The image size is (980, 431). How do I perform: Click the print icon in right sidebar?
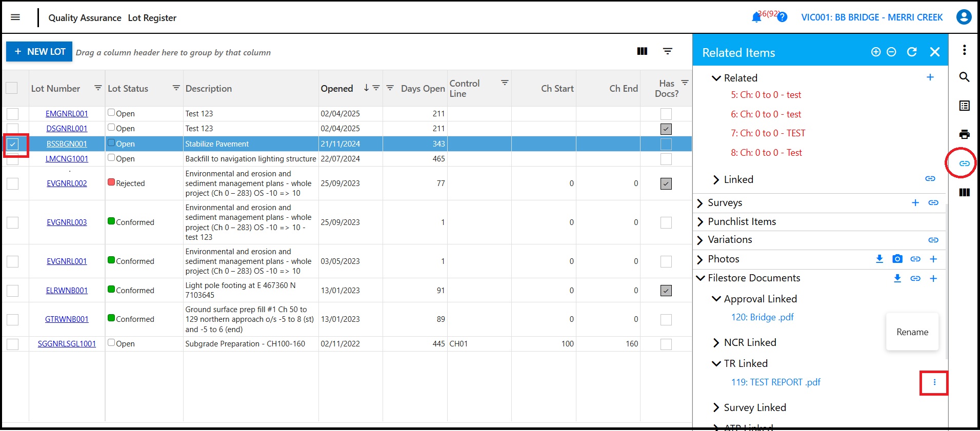click(964, 135)
